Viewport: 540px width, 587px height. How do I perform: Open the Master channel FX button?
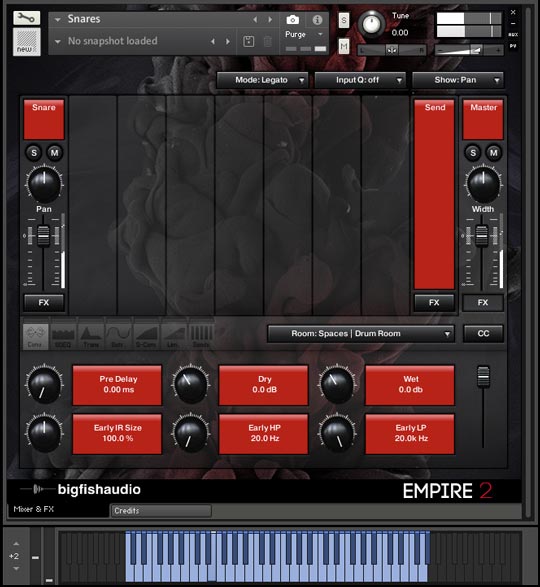(483, 302)
